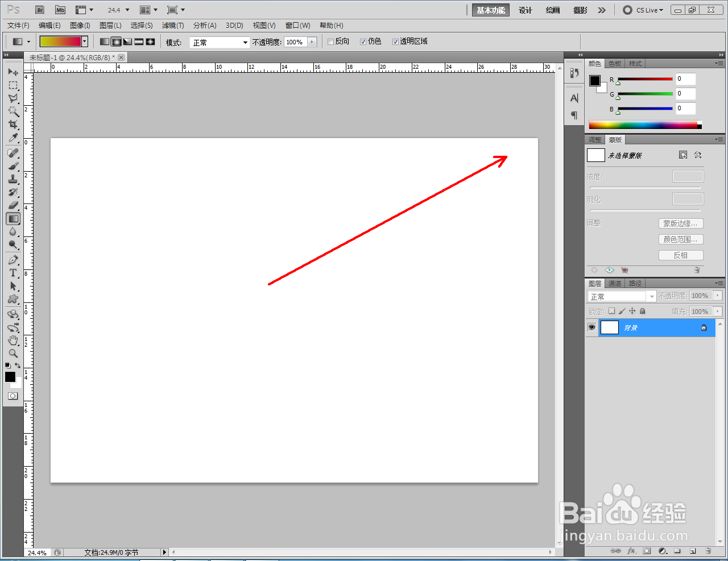Screen dimensions: 728x561
Task: Select the Crop tool
Action: coord(13,124)
